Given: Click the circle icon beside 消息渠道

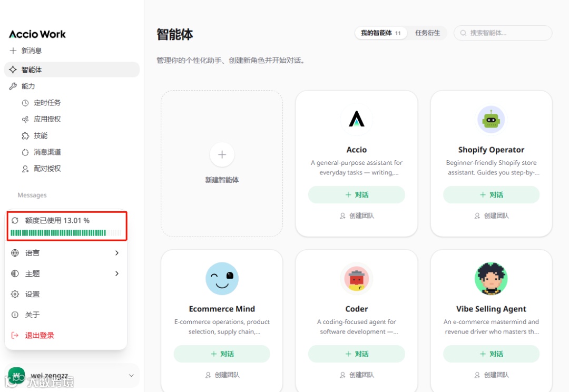Looking at the screenshot, I should coord(25,152).
